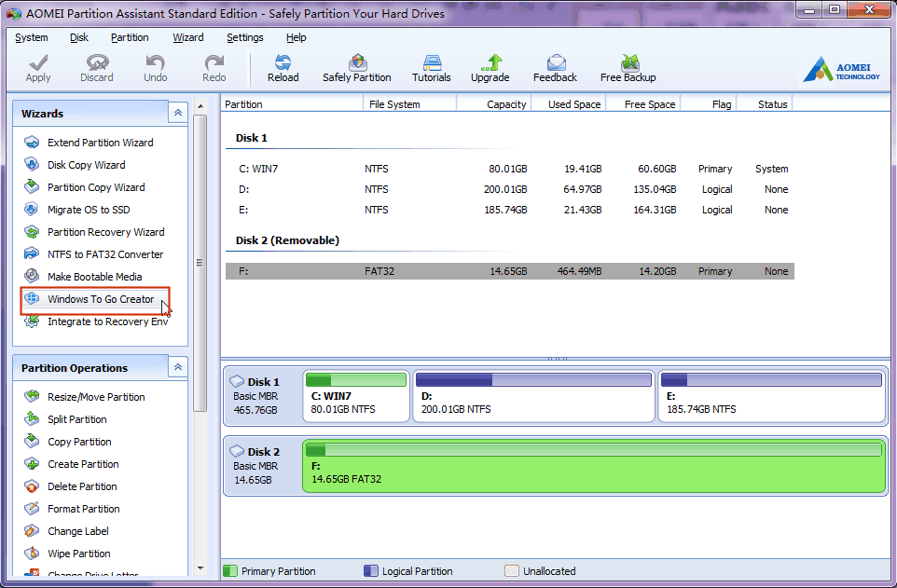
Task: Open the Tutorials toolbar icon
Action: coord(432,62)
